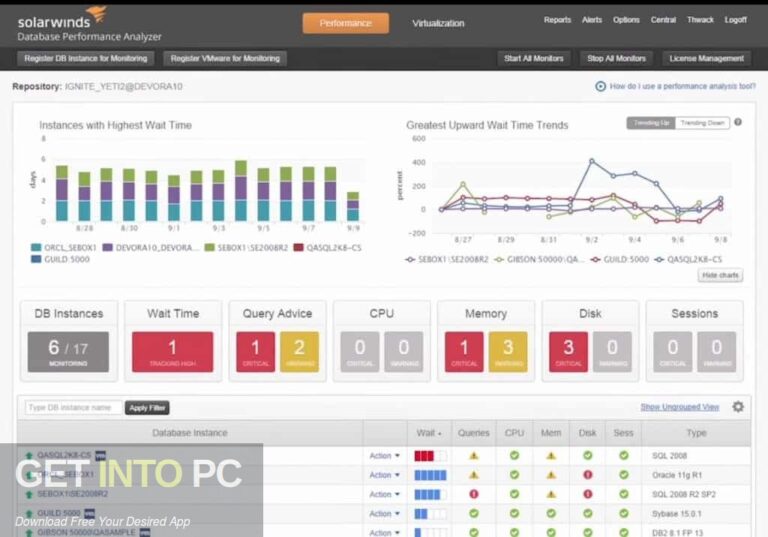Image resolution: width=768 pixels, height=537 pixels.
Task: Click the Hide charts button
Action: point(720,275)
